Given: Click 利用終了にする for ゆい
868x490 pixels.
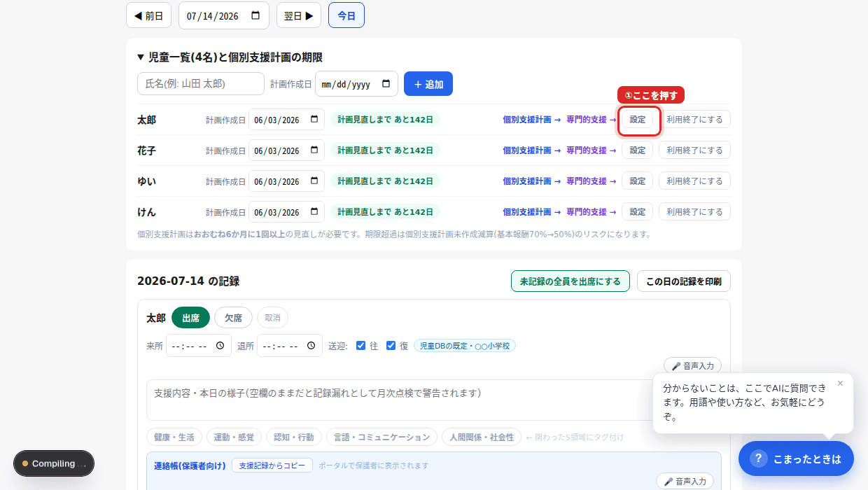Looking at the screenshot, I should pyautogui.click(x=694, y=181).
